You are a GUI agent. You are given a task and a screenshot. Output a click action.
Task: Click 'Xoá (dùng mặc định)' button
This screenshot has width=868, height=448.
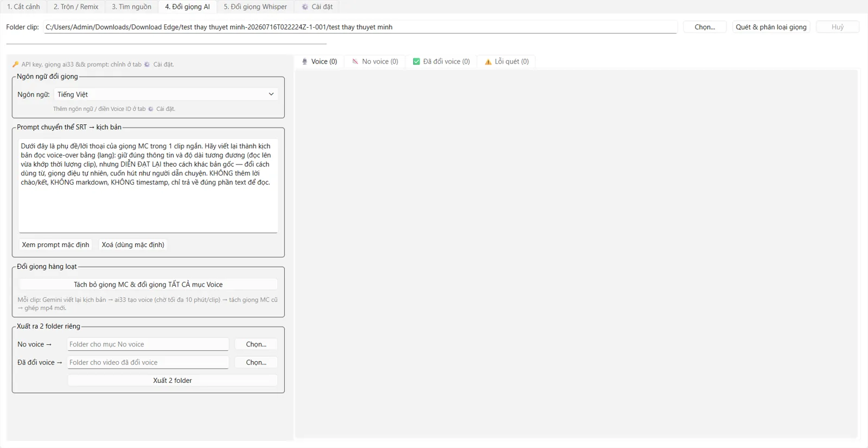[133, 245]
